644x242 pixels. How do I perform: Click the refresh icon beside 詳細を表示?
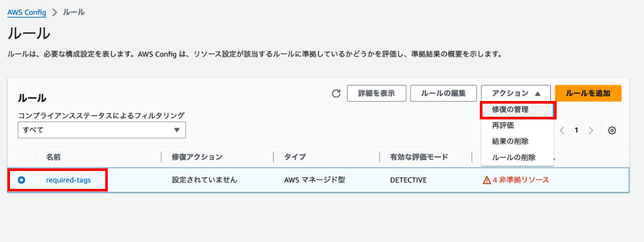point(336,94)
